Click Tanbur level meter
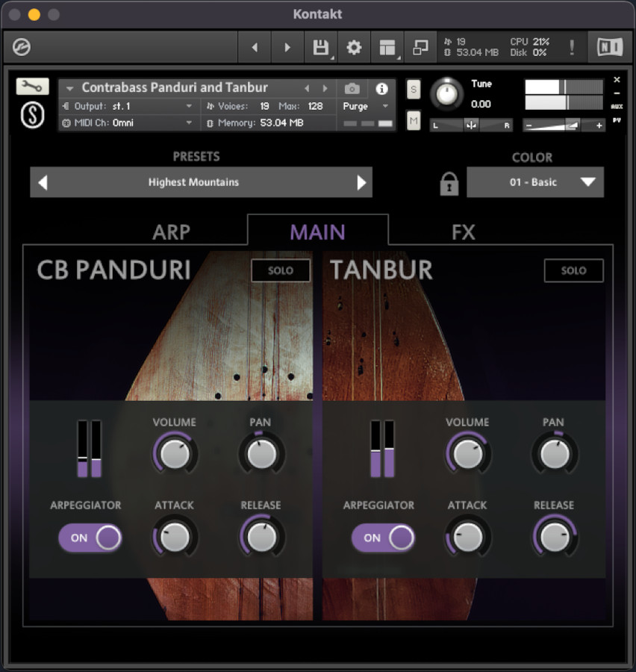This screenshot has height=672, width=636. pyautogui.click(x=382, y=449)
